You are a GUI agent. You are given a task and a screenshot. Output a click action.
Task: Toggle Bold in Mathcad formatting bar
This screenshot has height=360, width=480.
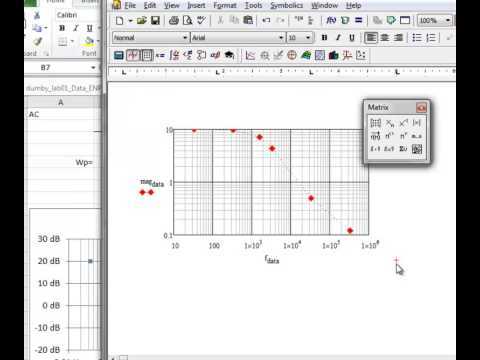point(324,38)
